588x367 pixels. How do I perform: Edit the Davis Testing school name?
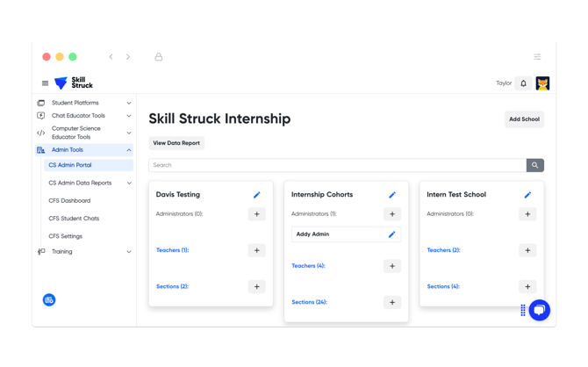pos(257,195)
